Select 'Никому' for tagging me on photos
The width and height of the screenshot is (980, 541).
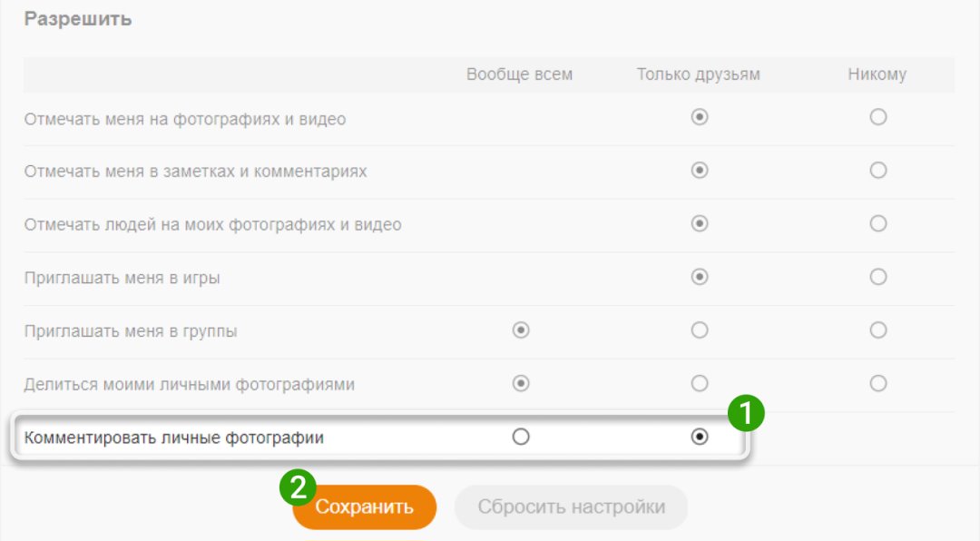[x=877, y=117]
